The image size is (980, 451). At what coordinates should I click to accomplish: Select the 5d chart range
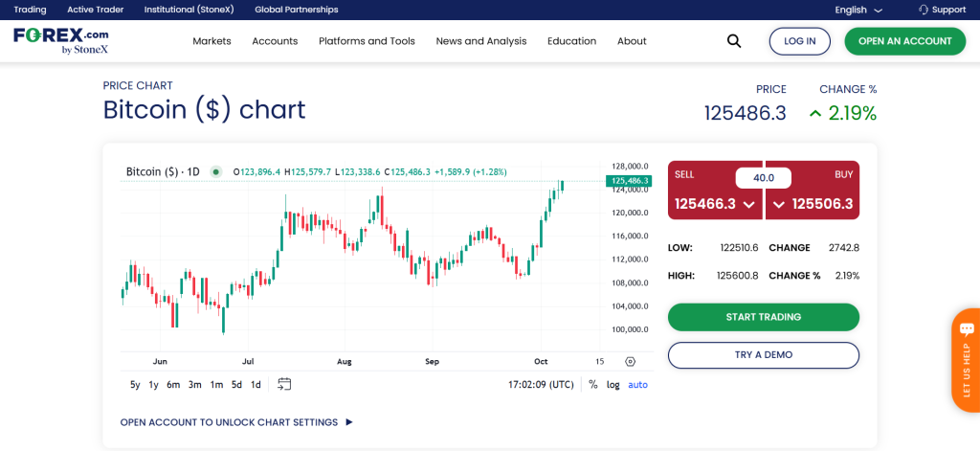[236, 385]
